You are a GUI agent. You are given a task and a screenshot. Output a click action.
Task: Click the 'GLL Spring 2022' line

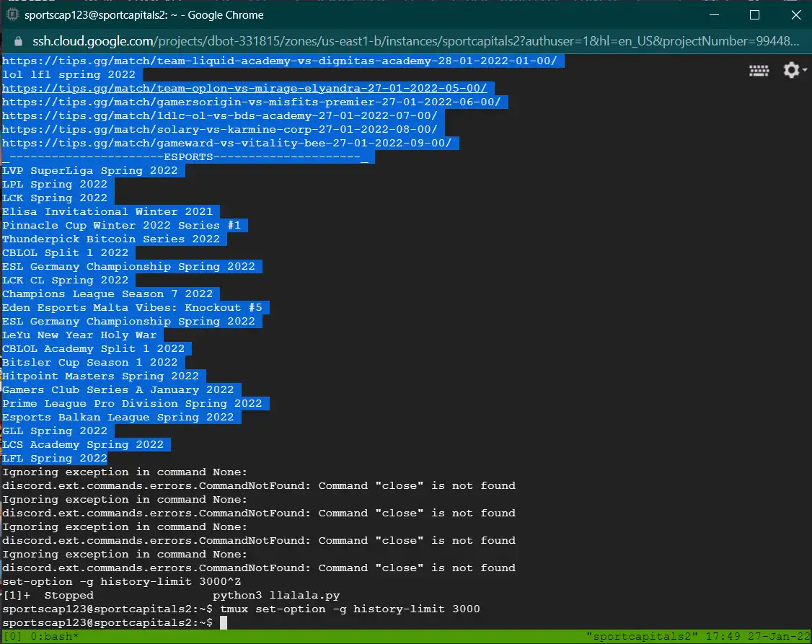[x=55, y=431]
